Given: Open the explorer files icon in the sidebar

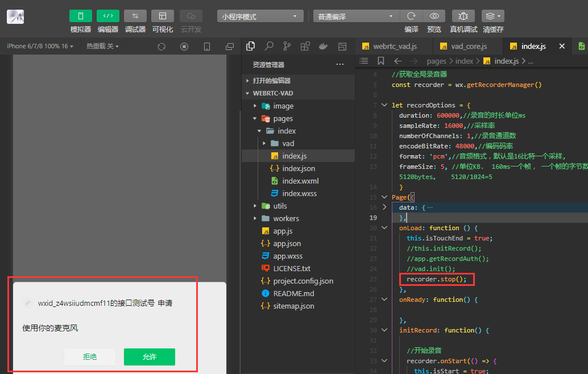Looking at the screenshot, I should click(251, 46).
